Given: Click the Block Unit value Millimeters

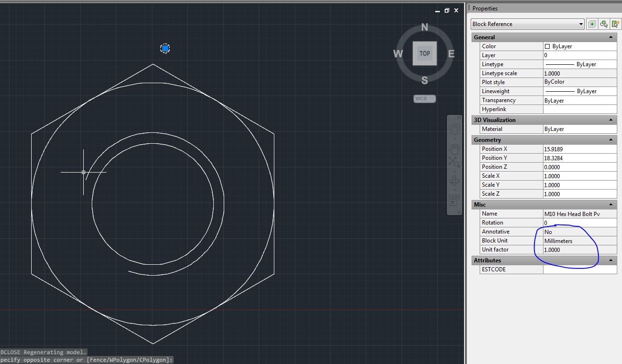Looking at the screenshot, I should coord(580,241).
